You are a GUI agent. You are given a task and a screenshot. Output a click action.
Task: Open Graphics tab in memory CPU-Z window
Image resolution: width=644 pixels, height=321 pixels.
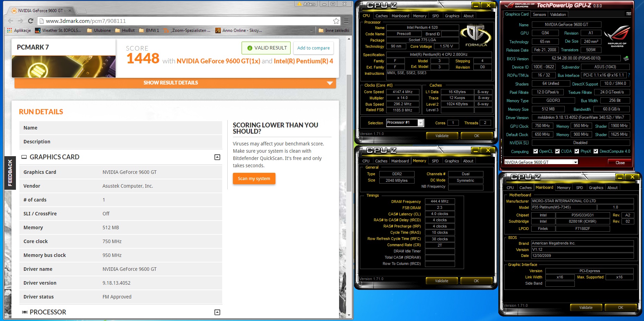[452, 161]
